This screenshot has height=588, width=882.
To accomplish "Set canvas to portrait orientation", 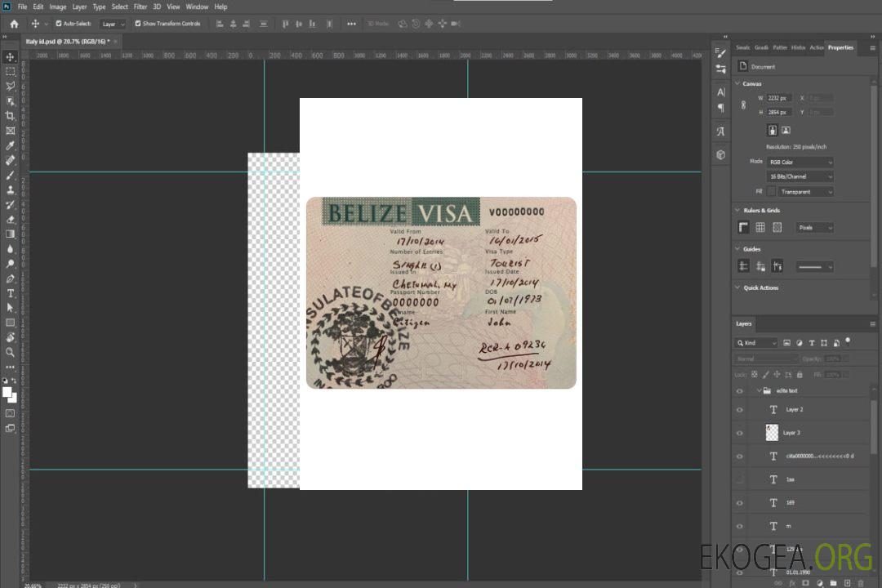I will point(773,131).
